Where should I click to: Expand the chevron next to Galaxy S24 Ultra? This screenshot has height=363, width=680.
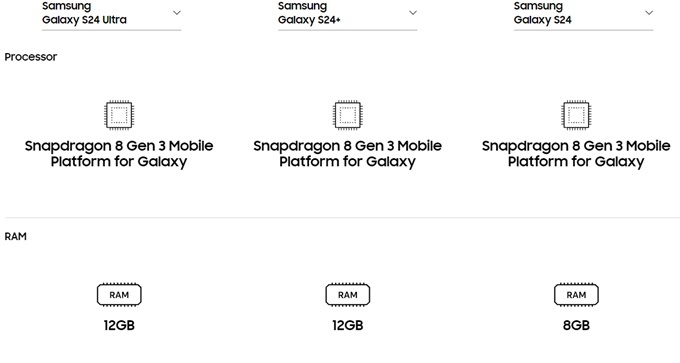(x=177, y=13)
